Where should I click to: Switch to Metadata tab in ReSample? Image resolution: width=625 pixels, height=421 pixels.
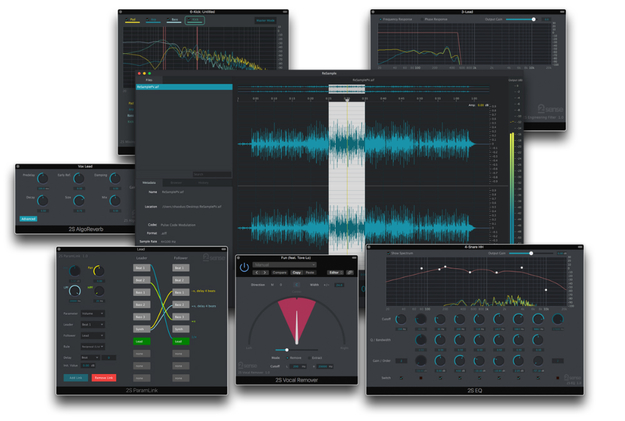tap(149, 183)
